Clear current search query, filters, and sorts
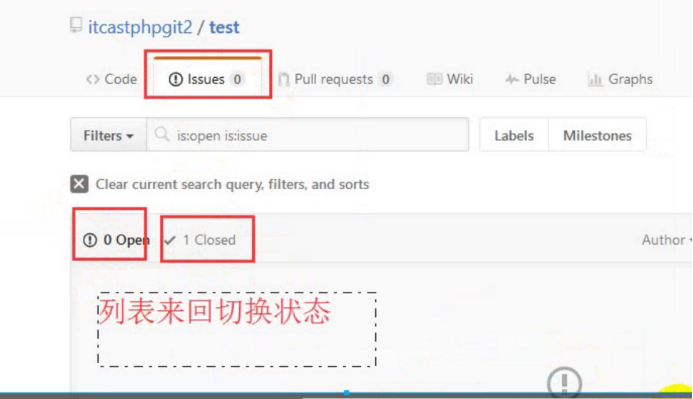Image resolution: width=693 pixels, height=399 pixels. click(x=232, y=184)
